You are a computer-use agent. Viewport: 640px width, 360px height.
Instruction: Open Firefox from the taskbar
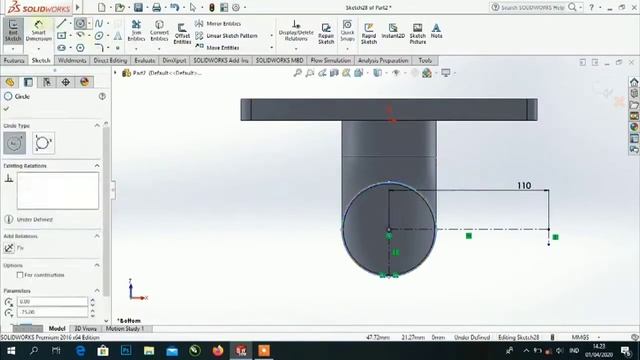coord(218,351)
